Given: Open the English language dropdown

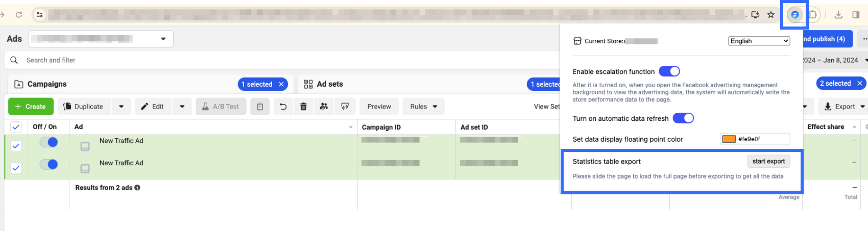Looking at the screenshot, I should (759, 41).
